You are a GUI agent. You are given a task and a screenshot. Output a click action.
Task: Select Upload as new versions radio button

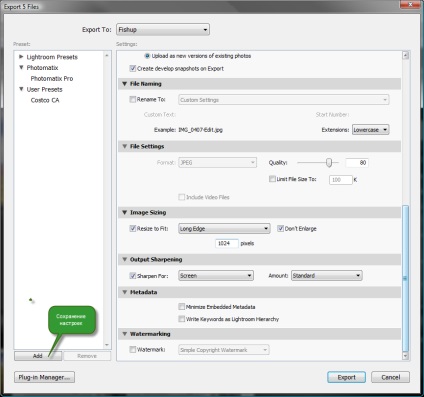point(147,56)
